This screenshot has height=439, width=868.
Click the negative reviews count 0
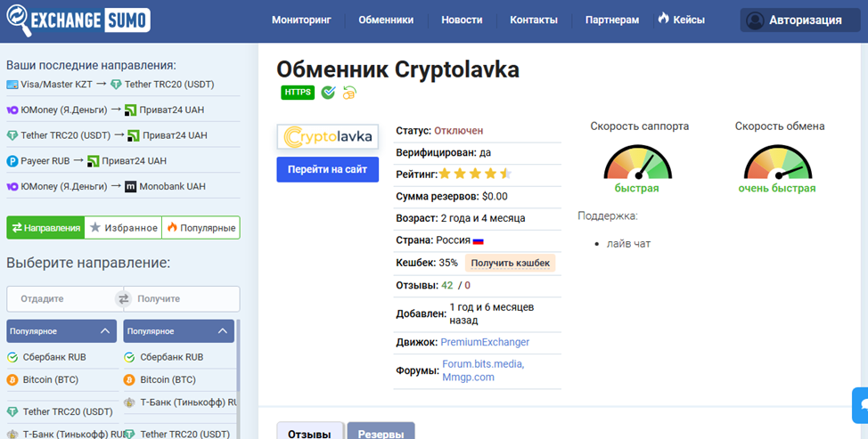467,285
